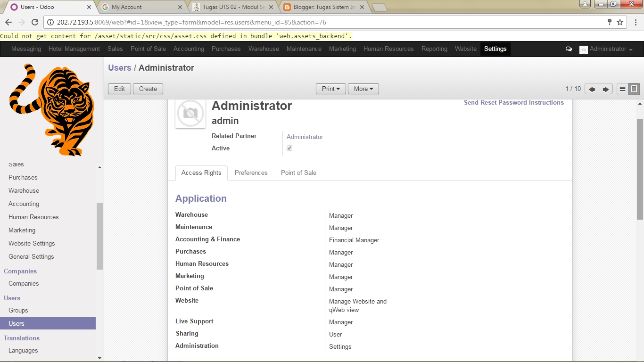Open the More dropdown

click(x=363, y=89)
